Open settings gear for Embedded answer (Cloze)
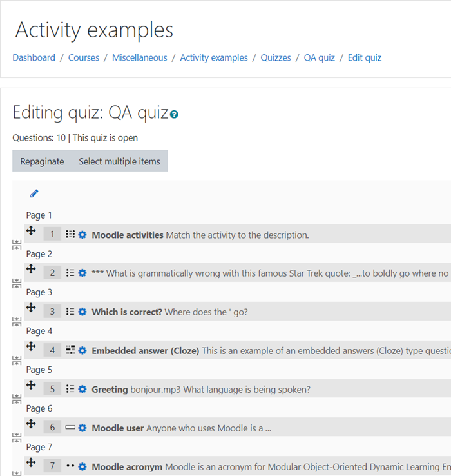The image size is (451, 476). click(82, 351)
